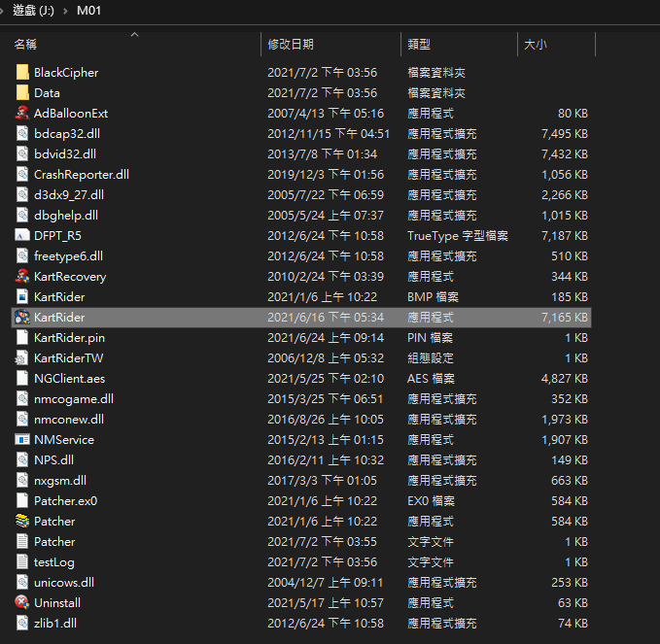The image size is (660, 644).
Task: Click the freetype6.dll file icon
Action: [22, 255]
